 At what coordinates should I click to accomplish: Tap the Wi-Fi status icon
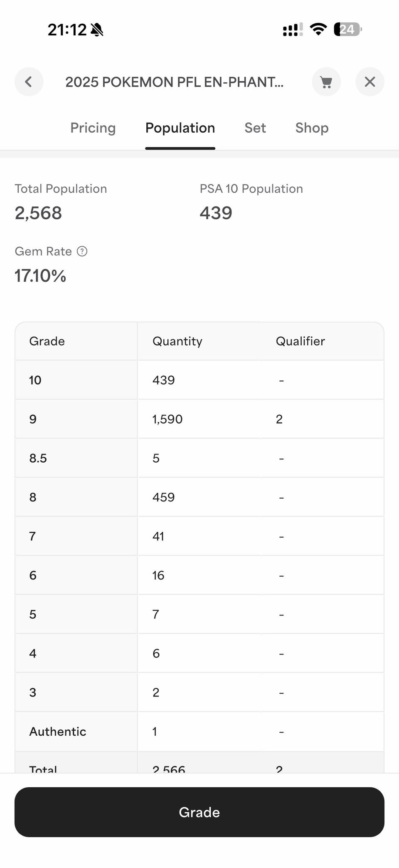(318, 30)
